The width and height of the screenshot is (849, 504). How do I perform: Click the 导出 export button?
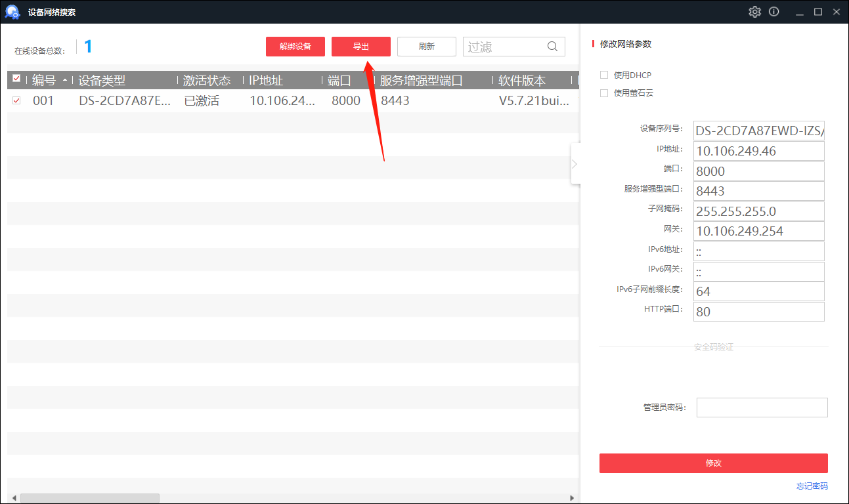coord(361,47)
